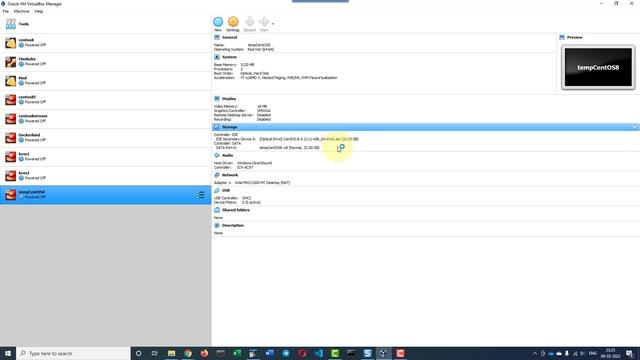The height and width of the screenshot is (360, 640).
Task: Select the Dockerhost virtual machine
Action: pyautogui.click(x=105, y=138)
